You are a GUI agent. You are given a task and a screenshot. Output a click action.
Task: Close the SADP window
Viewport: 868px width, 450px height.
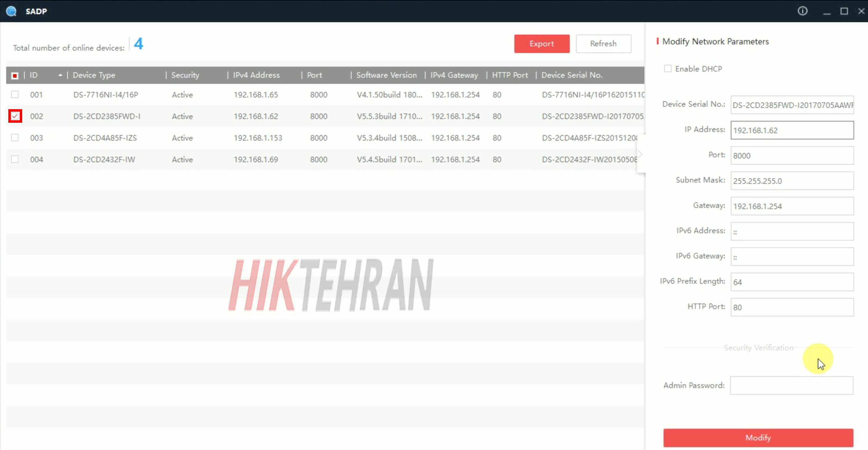coord(861,11)
